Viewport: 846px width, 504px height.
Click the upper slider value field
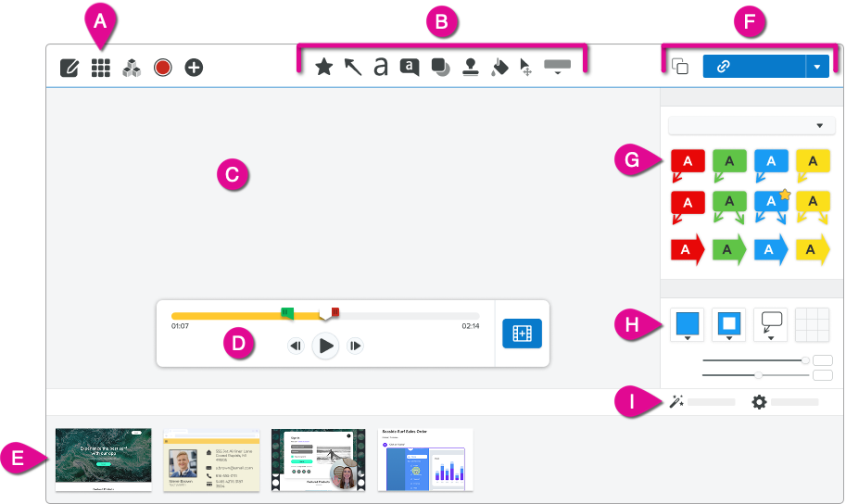823,359
